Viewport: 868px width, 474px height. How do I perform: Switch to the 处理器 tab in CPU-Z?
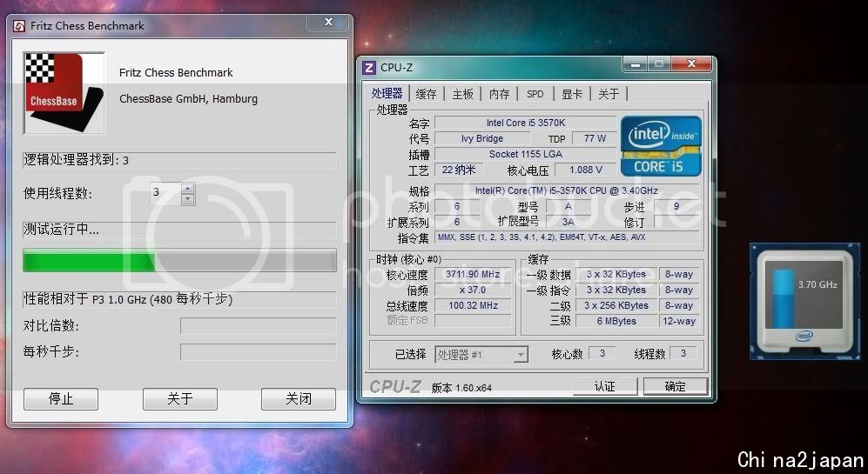[387, 93]
